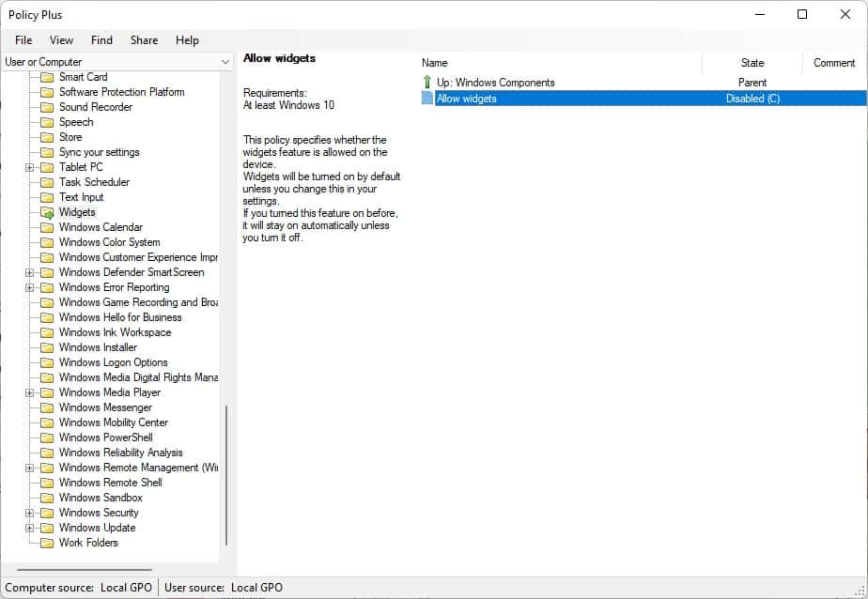
Task: Click the horizontal scrollbar below the tree
Action: [85, 569]
